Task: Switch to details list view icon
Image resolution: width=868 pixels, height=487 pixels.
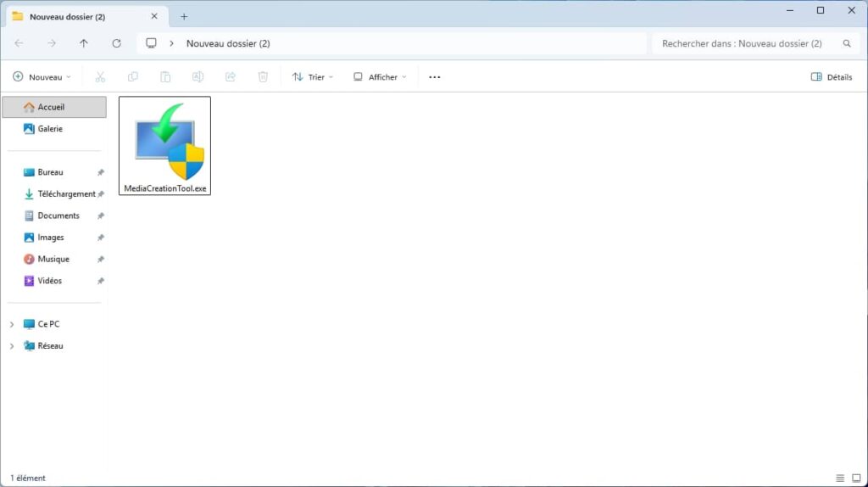Action: (840, 478)
